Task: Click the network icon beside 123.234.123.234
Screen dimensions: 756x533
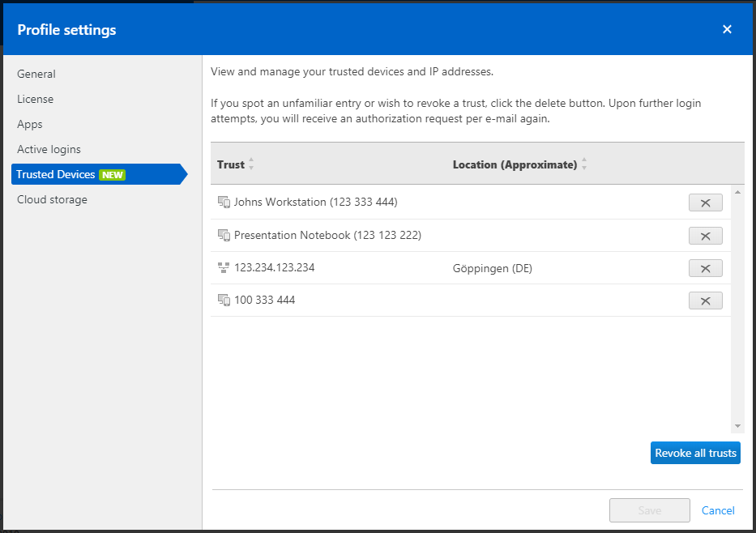Action: (x=224, y=267)
